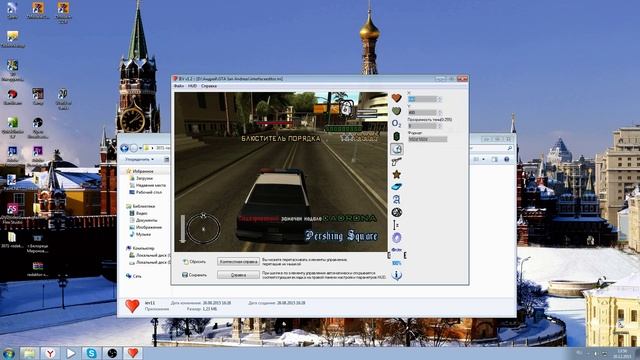
Task: Click the green money counter in preview
Action: [x=343, y=129]
